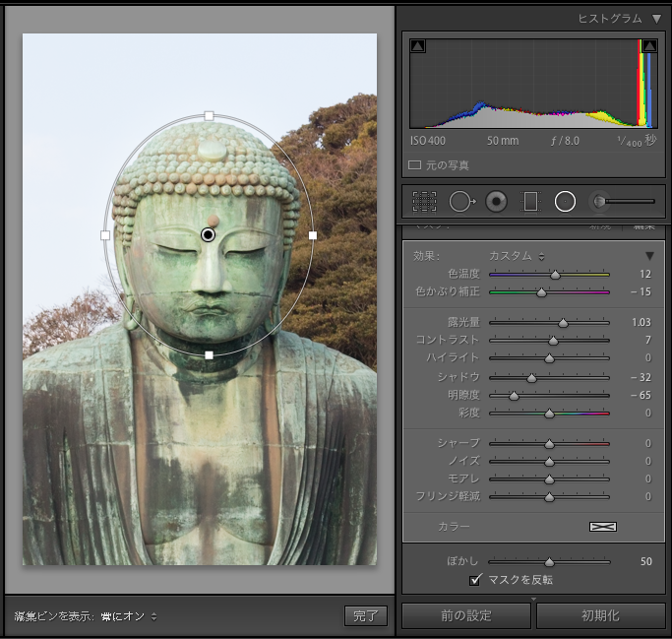Image resolution: width=672 pixels, height=639 pixels.
Task: Click the モアレ slider handle
Action: (x=549, y=479)
